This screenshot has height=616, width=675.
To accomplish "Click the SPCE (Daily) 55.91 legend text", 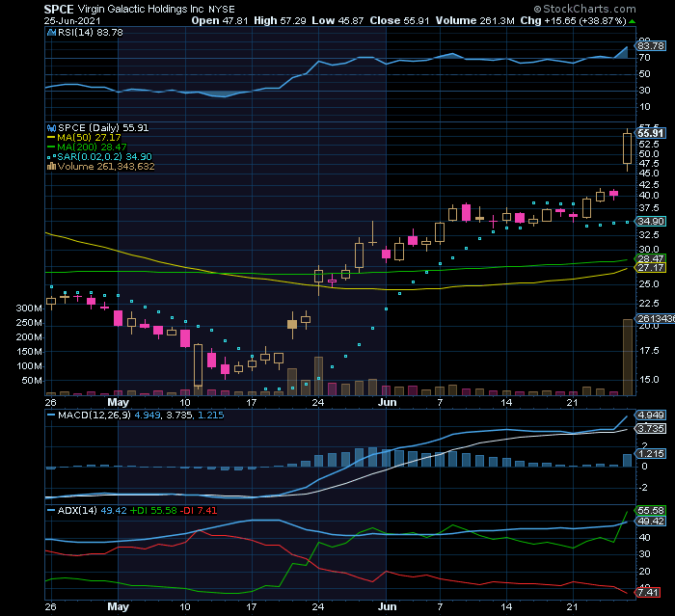I will tap(103, 128).
